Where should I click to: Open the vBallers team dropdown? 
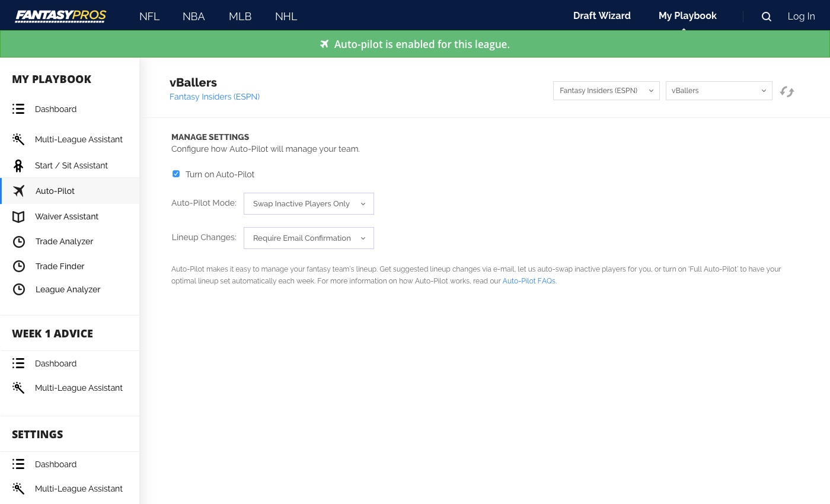click(x=719, y=91)
